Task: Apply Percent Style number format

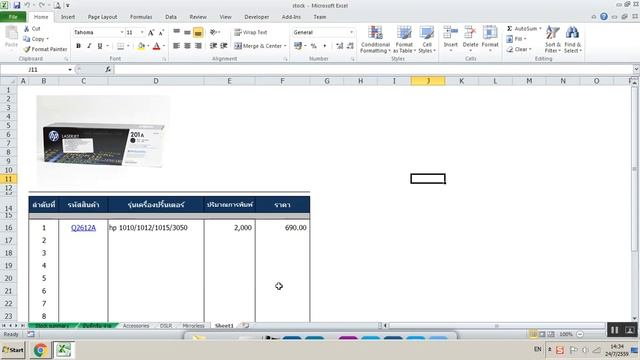Action: click(x=313, y=46)
